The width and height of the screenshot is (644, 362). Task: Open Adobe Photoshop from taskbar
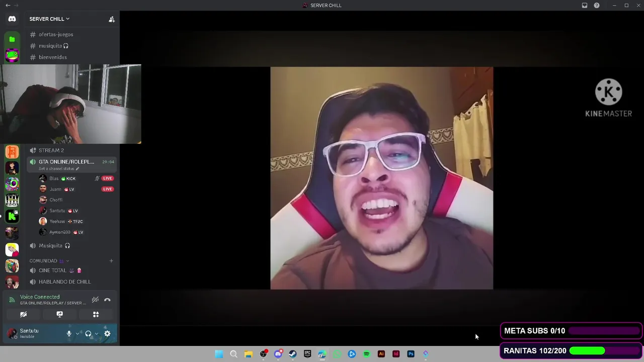[x=411, y=354]
